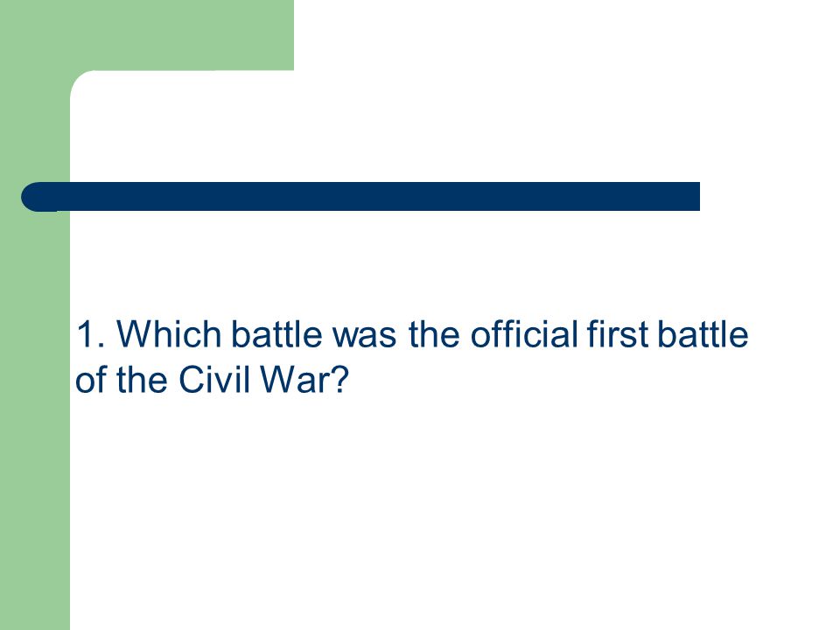Select the green left sidebar strip
The image size is (840, 630).
tap(35, 418)
